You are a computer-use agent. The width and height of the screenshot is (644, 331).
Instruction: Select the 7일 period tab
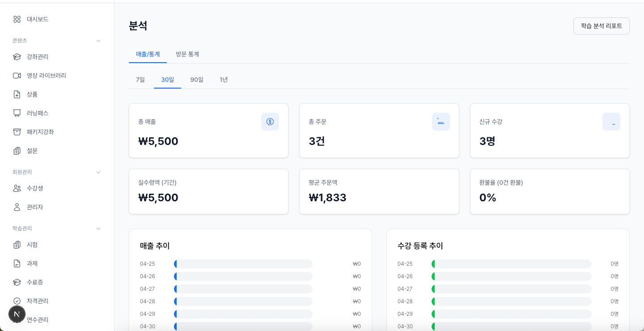pyautogui.click(x=140, y=80)
